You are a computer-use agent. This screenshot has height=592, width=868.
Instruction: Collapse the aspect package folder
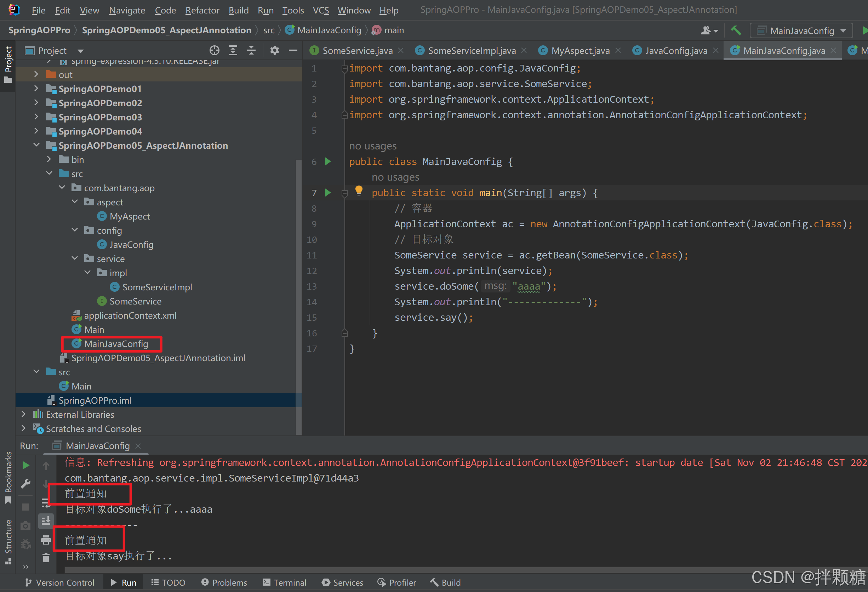click(x=75, y=202)
